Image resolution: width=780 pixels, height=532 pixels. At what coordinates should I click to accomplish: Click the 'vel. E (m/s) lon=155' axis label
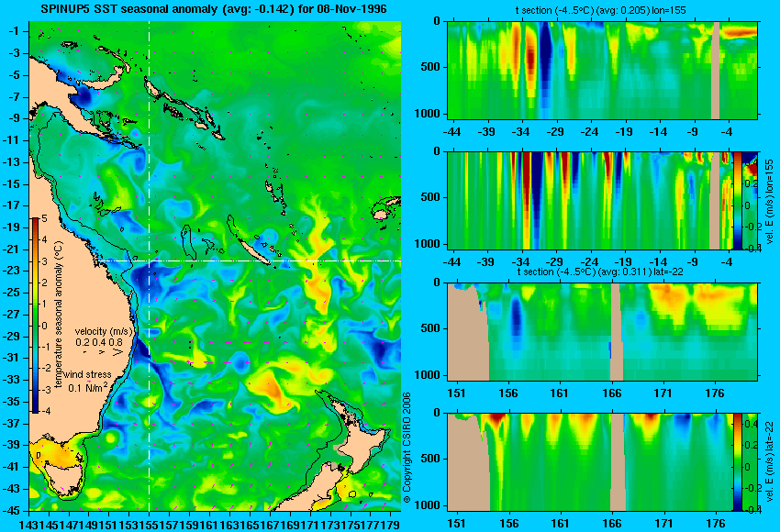click(x=770, y=202)
